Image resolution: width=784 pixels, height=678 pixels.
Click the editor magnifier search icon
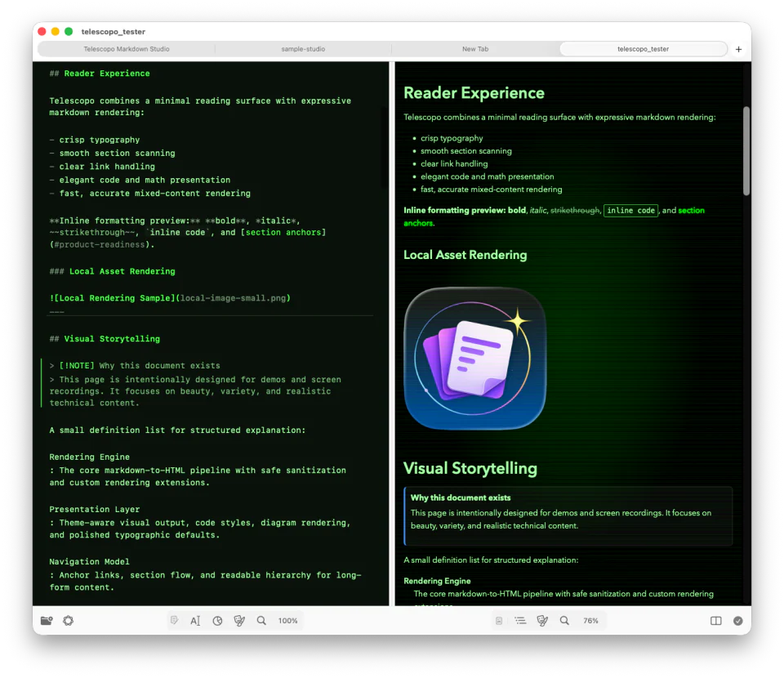[261, 621]
